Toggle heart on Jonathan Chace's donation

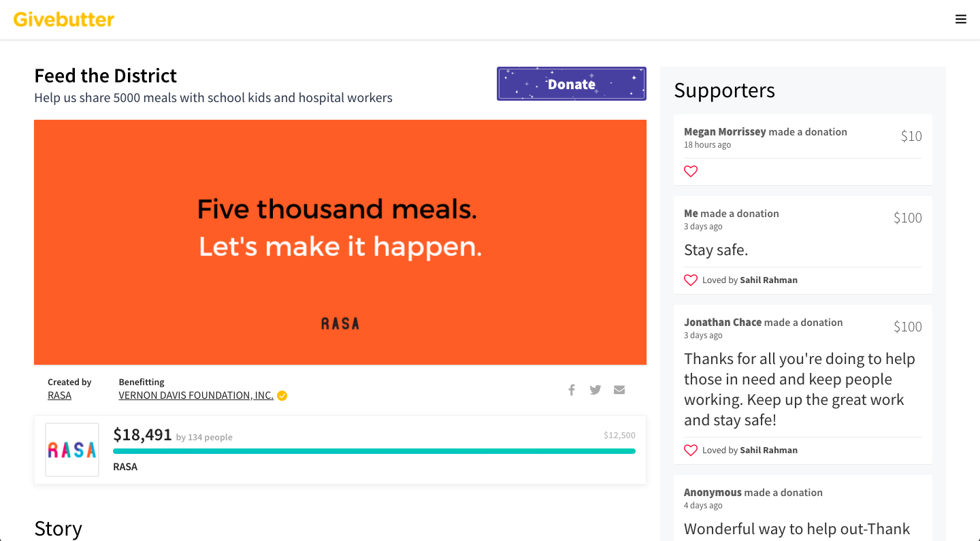691,450
